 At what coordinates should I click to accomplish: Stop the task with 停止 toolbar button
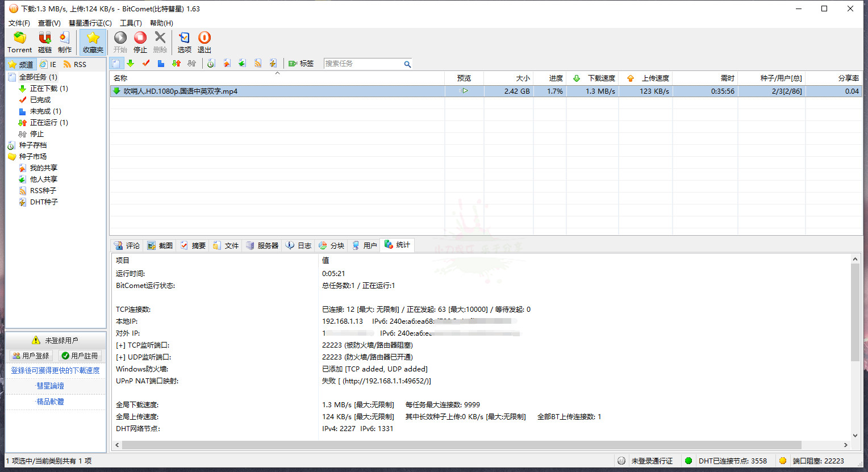tap(140, 43)
